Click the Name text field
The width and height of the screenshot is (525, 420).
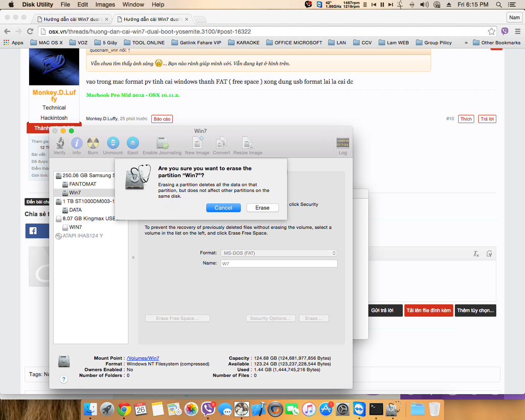pyautogui.click(x=279, y=264)
